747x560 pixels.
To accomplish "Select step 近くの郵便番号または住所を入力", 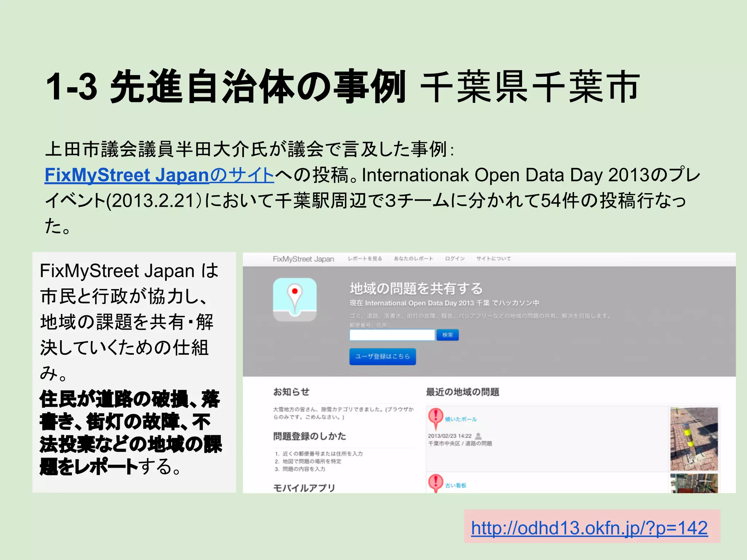I will [322, 454].
